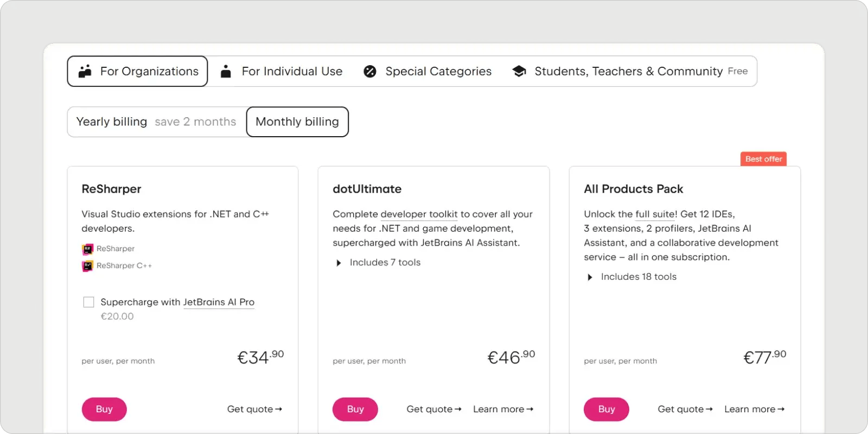Click the Best offer badge

coord(763,159)
